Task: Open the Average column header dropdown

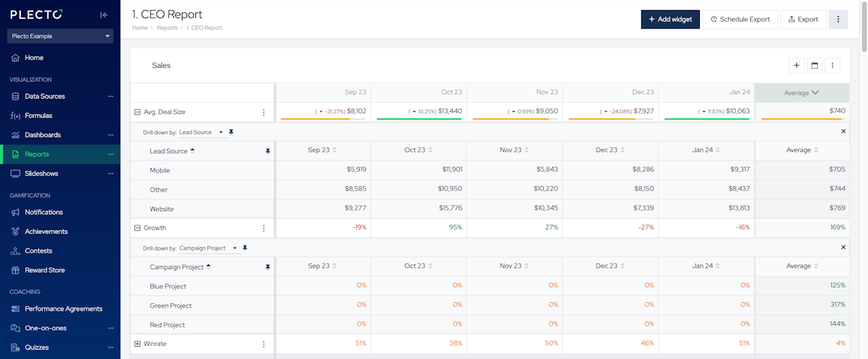Action: click(x=802, y=92)
